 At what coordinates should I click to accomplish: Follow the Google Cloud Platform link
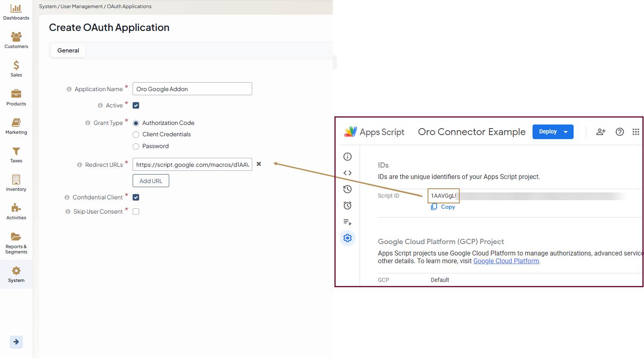[x=506, y=261]
